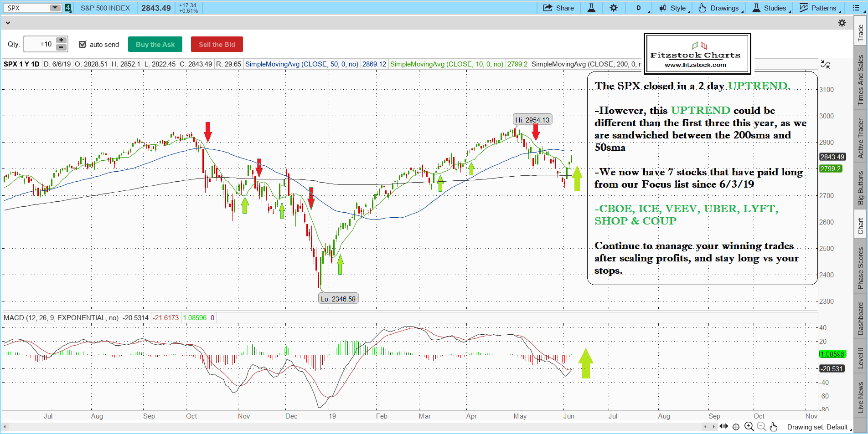Click the horizontal scrollbar left arrow
The height and width of the screenshot is (434, 868).
(5, 427)
